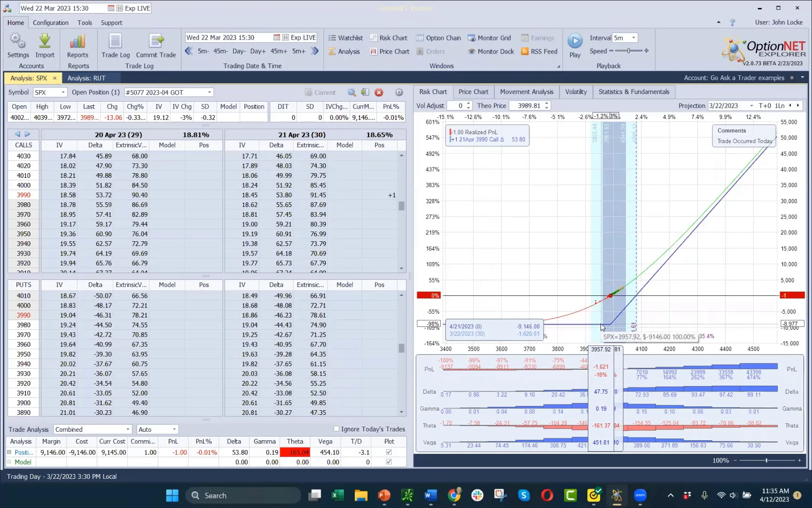Open the Trade Log icon
The width and height of the screenshot is (812, 508).
coord(116,45)
